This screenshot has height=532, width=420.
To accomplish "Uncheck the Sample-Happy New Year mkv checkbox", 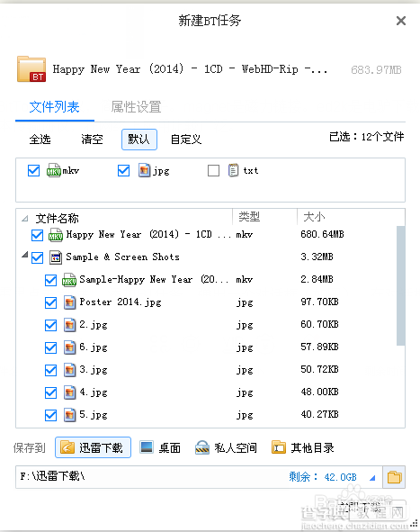I will [x=51, y=280].
